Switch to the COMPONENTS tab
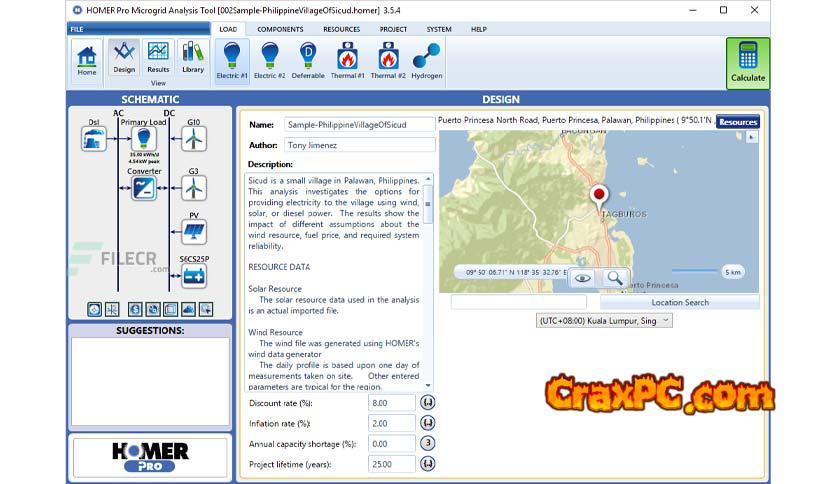Image resolution: width=836 pixels, height=484 pixels. pos(280,29)
